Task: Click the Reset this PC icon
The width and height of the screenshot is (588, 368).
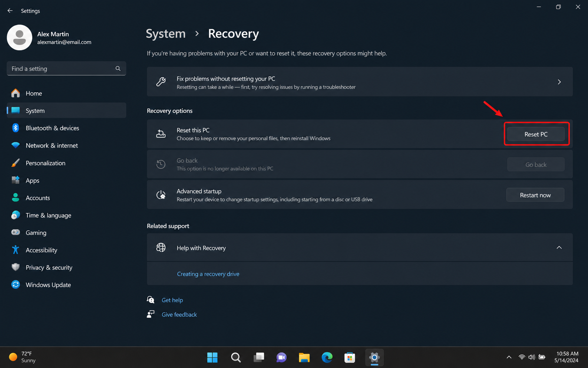Action: pyautogui.click(x=161, y=134)
